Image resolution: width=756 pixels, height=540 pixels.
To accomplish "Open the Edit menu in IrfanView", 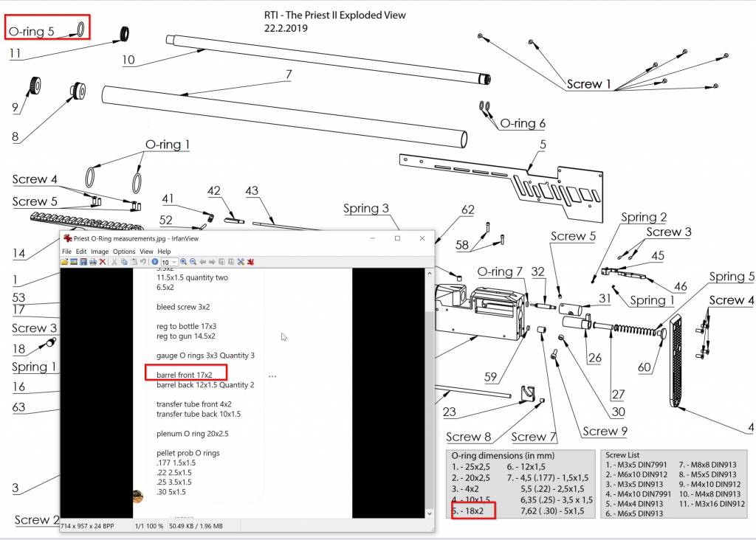I will (81, 251).
